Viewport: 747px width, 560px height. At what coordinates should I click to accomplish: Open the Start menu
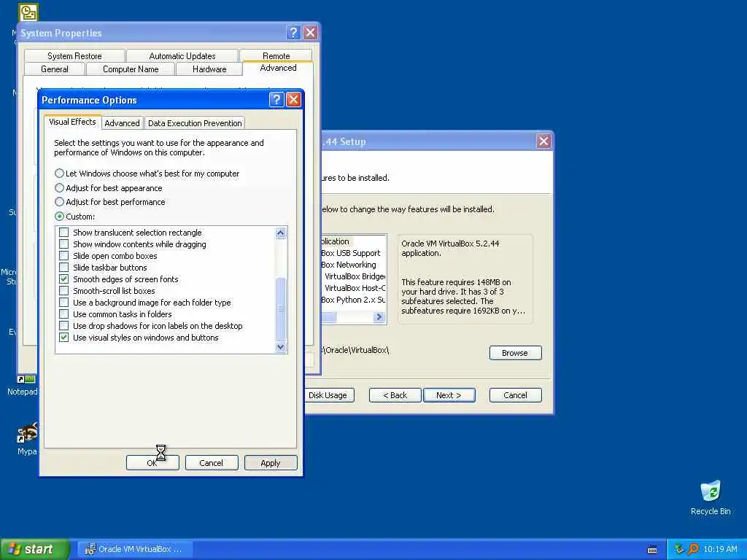[35, 549]
